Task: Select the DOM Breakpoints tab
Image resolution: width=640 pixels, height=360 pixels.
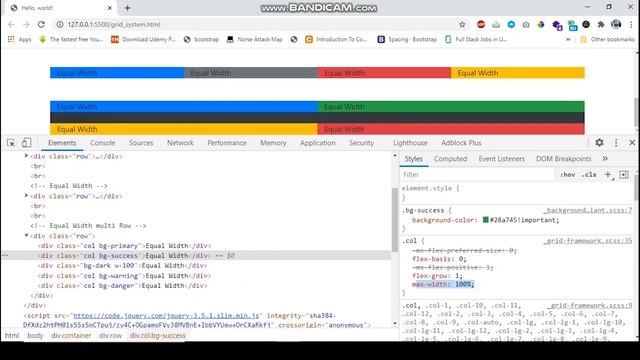Action: 563,159
